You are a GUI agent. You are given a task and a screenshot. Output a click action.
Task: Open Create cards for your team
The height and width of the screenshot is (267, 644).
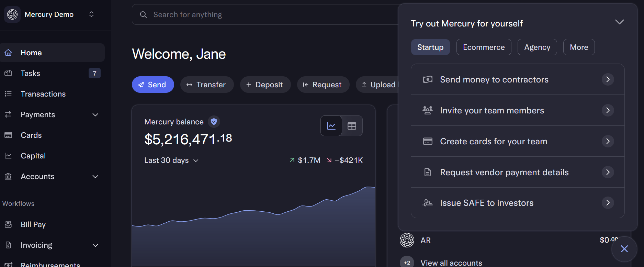tap(518, 141)
